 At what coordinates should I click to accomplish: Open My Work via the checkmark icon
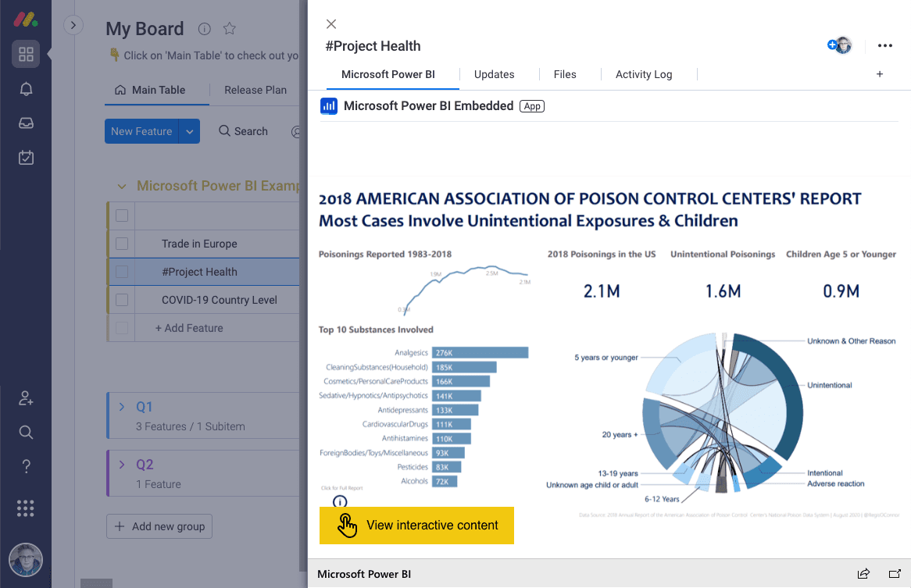click(26, 157)
